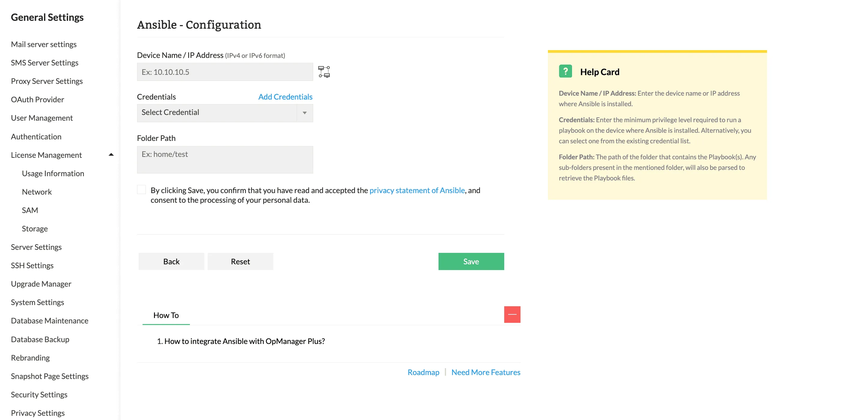The height and width of the screenshot is (420, 868).
Task: Click the Need More Features link
Action: (486, 372)
